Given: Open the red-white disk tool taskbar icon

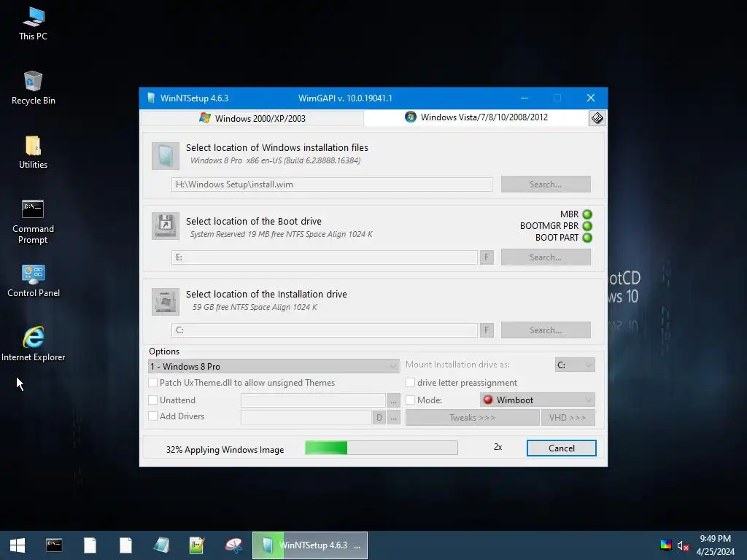Looking at the screenshot, I should (x=233, y=545).
